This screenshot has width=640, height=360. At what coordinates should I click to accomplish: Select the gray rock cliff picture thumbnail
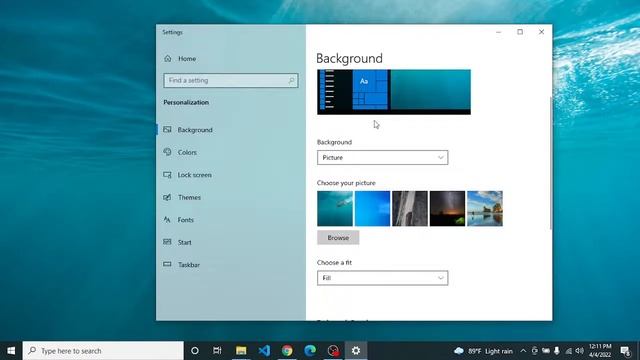coord(410,209)
